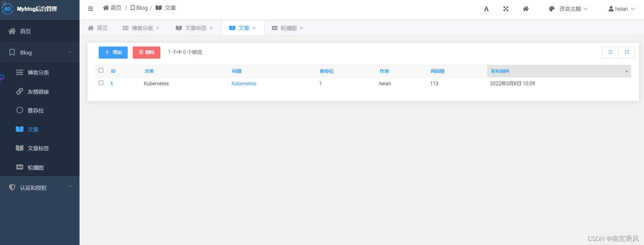Click the Kubernetes category cell
The height and width of the screenshot is (245, 644).
[x=156, y=84]
